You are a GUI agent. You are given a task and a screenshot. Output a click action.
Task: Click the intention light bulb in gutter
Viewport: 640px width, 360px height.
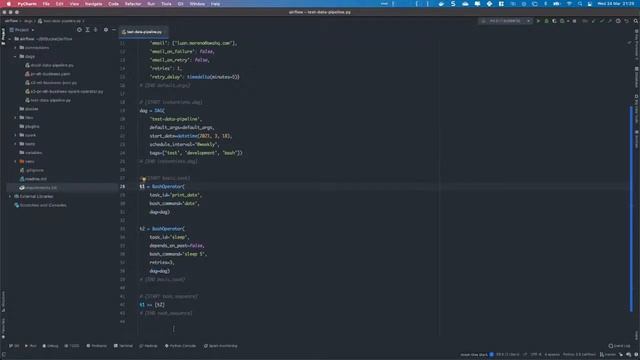(143, 178)
